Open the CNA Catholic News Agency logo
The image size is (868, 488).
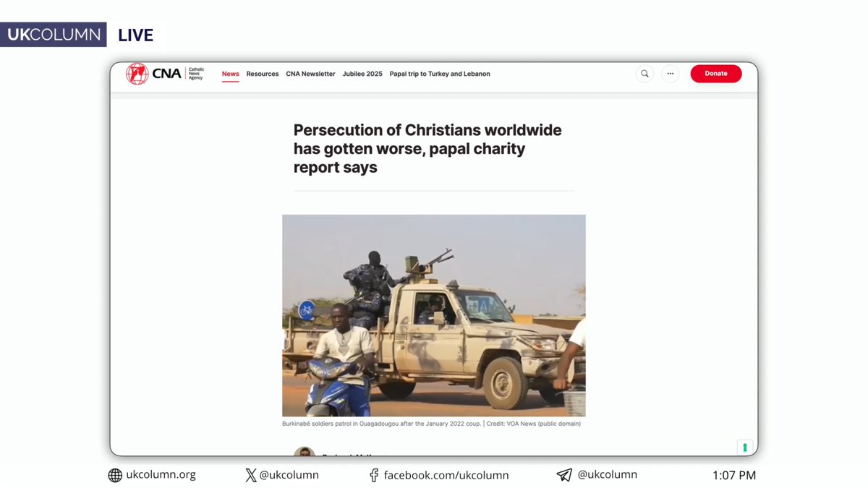(x=165, y=74)
